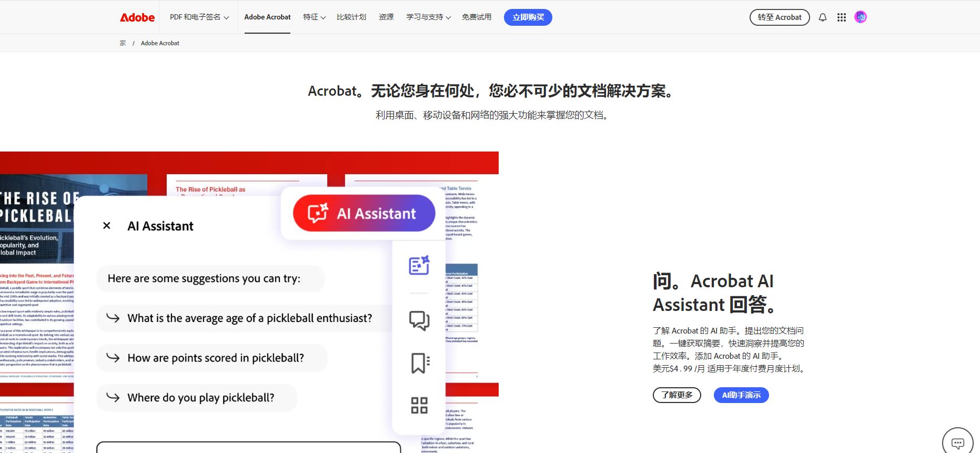
Task: Click the AI助手演示 button
Action: pyautogui.click(x=741, y=395)
